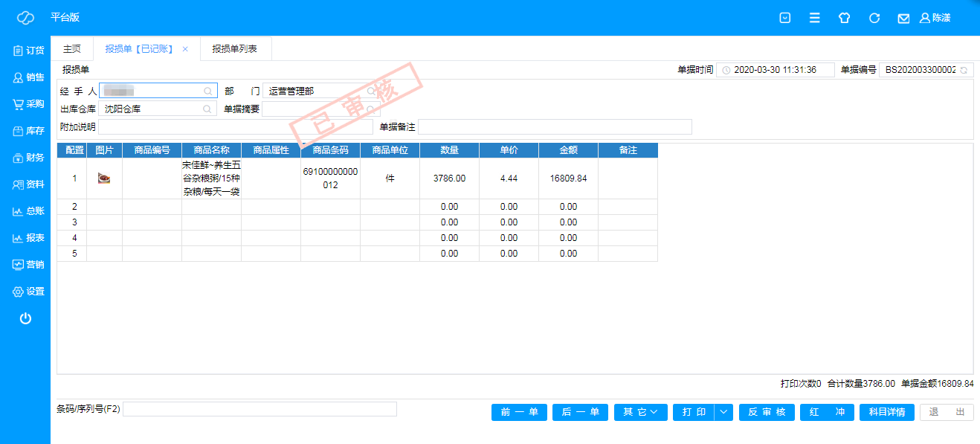The width and height of the screenshot is (980, 444).
Task: Switch to the 主页 tab
Action: click(x=72, y=48)
